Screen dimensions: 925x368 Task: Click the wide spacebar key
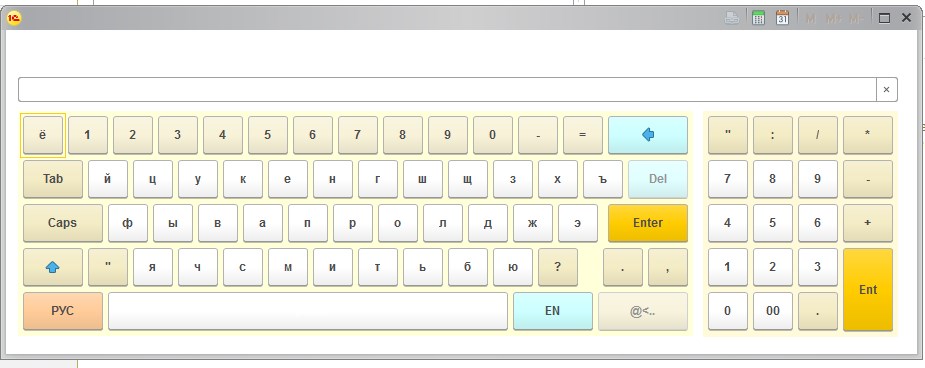click(308, 311)
